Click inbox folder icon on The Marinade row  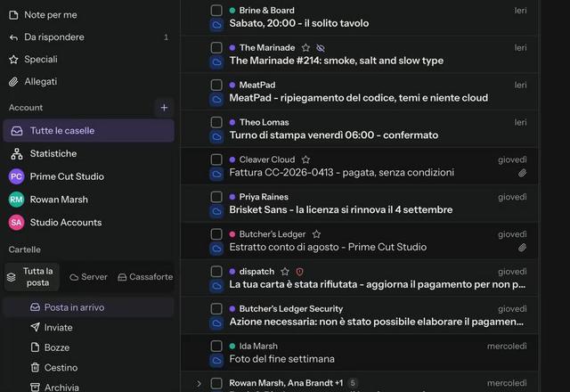(216, 62)
